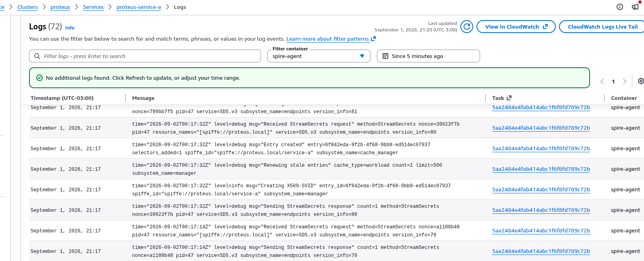Viewport: 644px width, 261px height.
Task: Open task link for Creating X509-SVID row
Action: point(541,190)
